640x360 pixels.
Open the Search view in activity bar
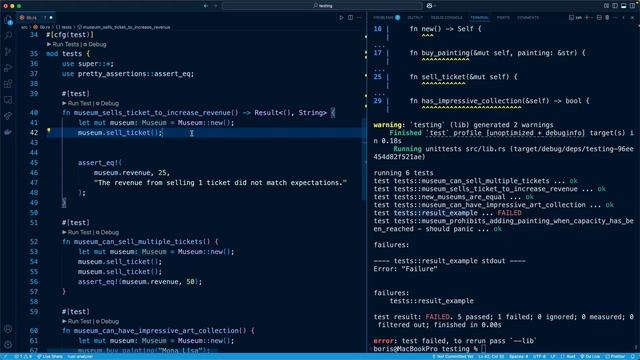(8, 36)
